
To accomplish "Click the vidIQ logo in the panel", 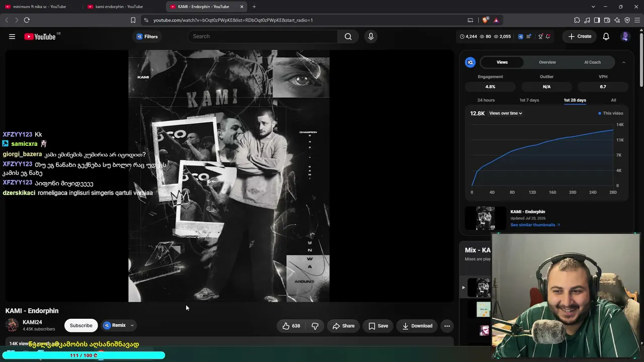I will [x=470, y=62].
